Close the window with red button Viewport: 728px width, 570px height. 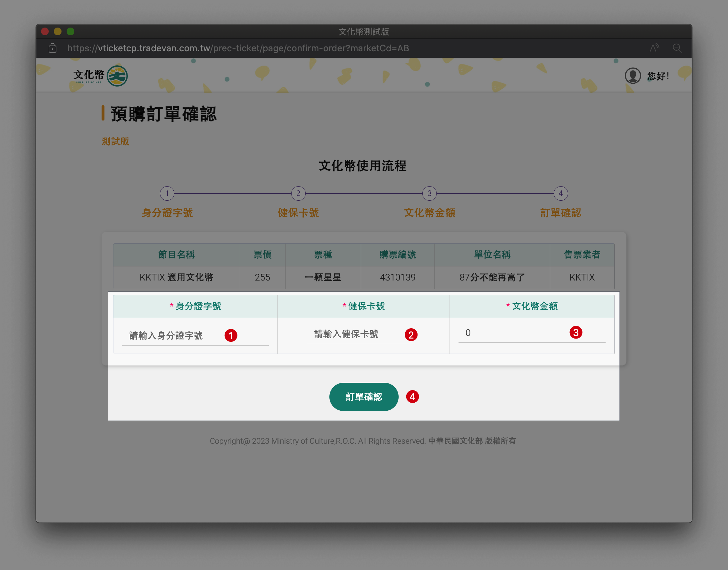45,31
